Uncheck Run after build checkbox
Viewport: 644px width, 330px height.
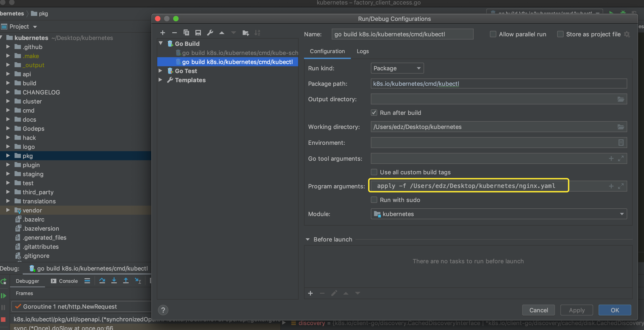tap(374, 113)
